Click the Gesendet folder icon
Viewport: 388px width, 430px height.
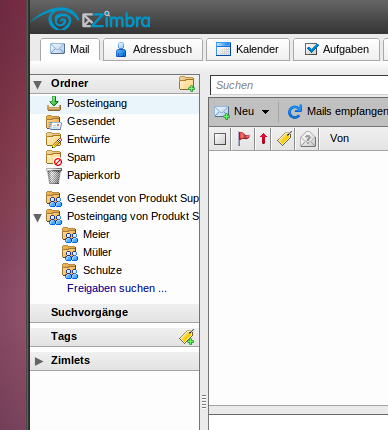point(54,122)
